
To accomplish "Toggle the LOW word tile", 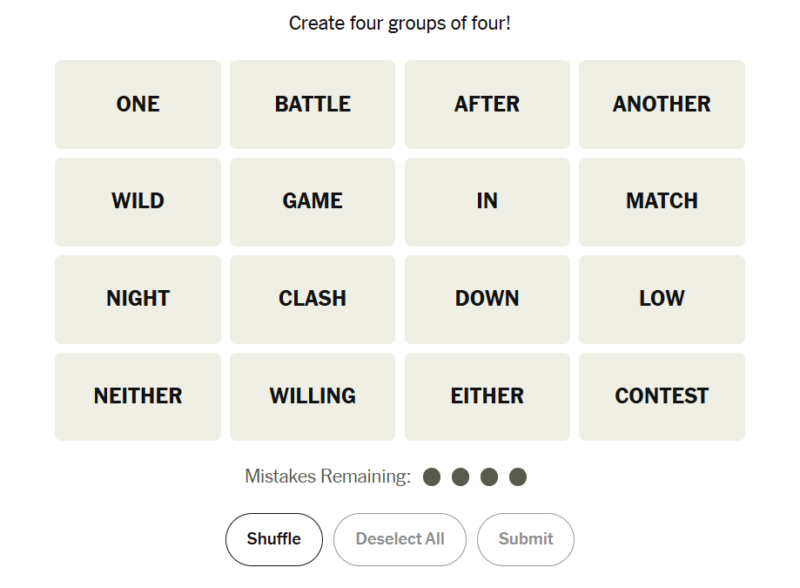I will [662, 298].
